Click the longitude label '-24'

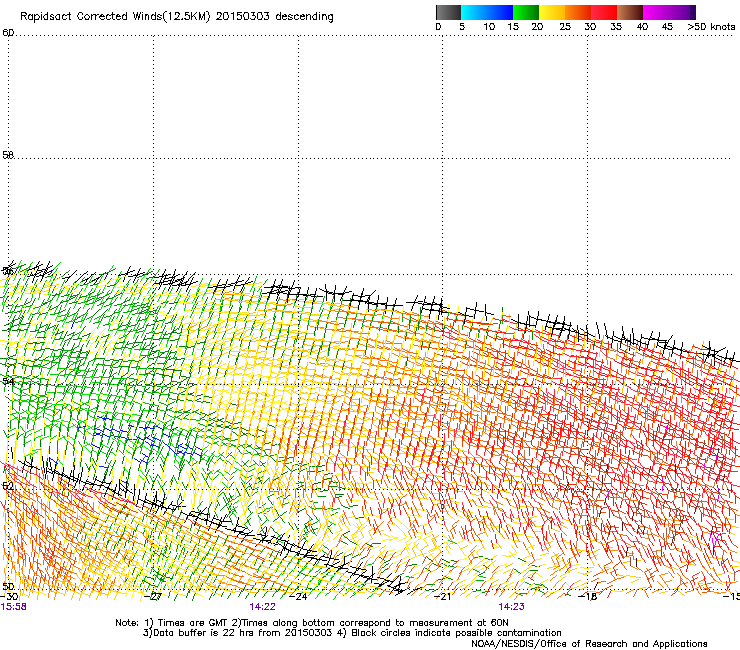(x=298, y=597)
